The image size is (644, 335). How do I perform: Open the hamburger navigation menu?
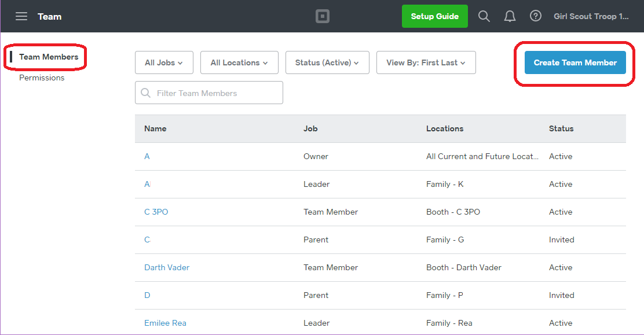click(21, 16)
